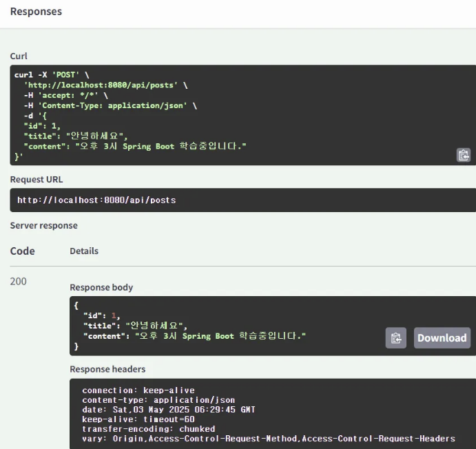
Task: Click the 'content-type: application/json' response header
Action: tap(158, 400)
